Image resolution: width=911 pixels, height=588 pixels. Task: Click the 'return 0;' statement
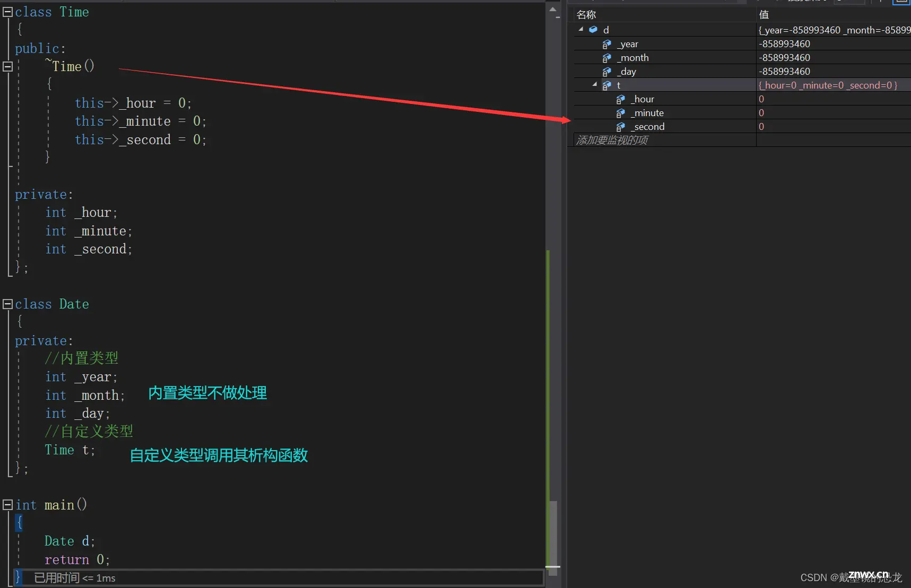tap(77, 560)
